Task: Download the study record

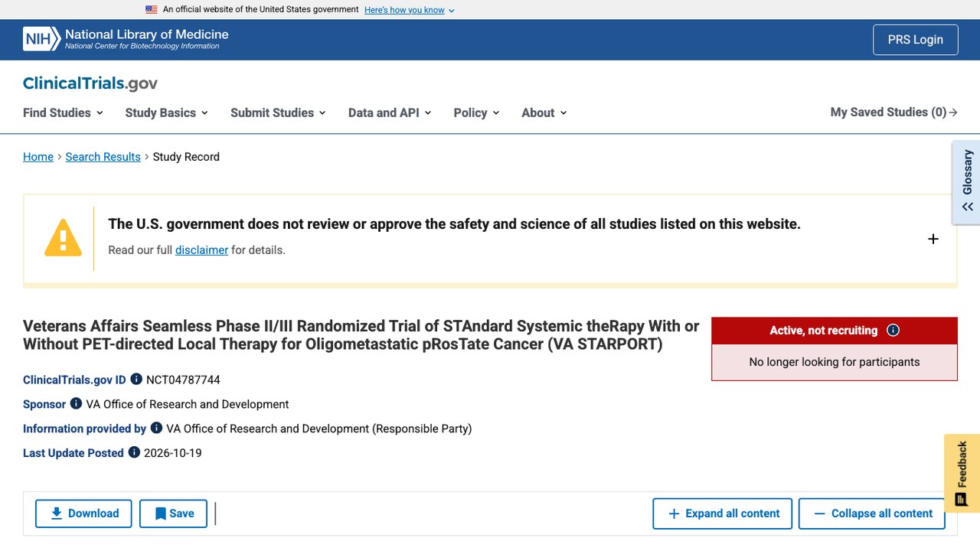Action: [x=83, y=514]
